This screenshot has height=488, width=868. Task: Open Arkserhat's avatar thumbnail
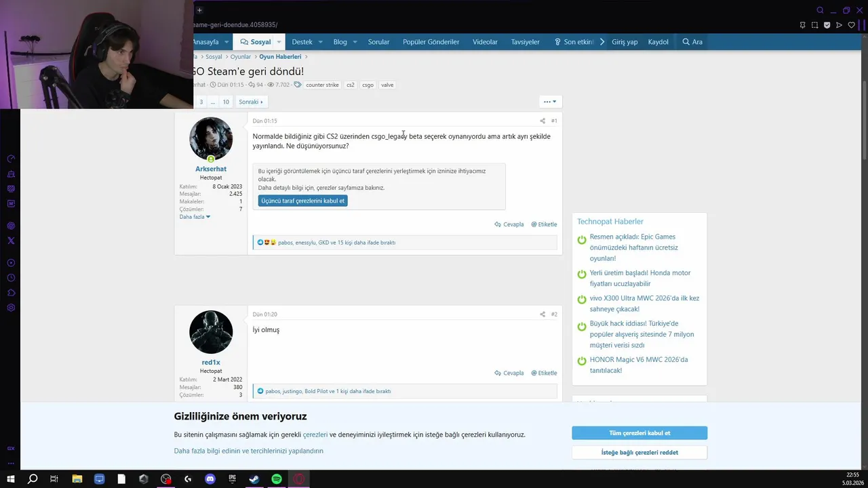click(211, 139)
